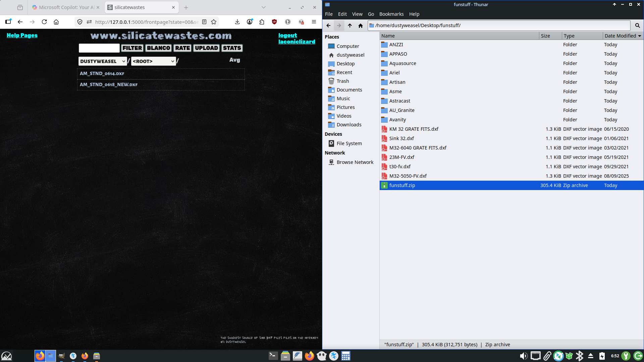Open Bluetooth tray icon

coord(580,356)
